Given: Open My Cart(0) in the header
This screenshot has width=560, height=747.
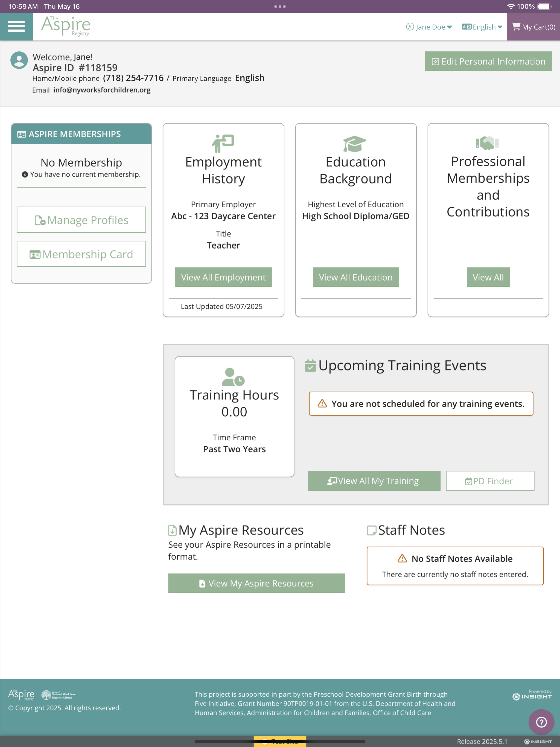Looking at the screenshot, I should [x=538, y=27].
